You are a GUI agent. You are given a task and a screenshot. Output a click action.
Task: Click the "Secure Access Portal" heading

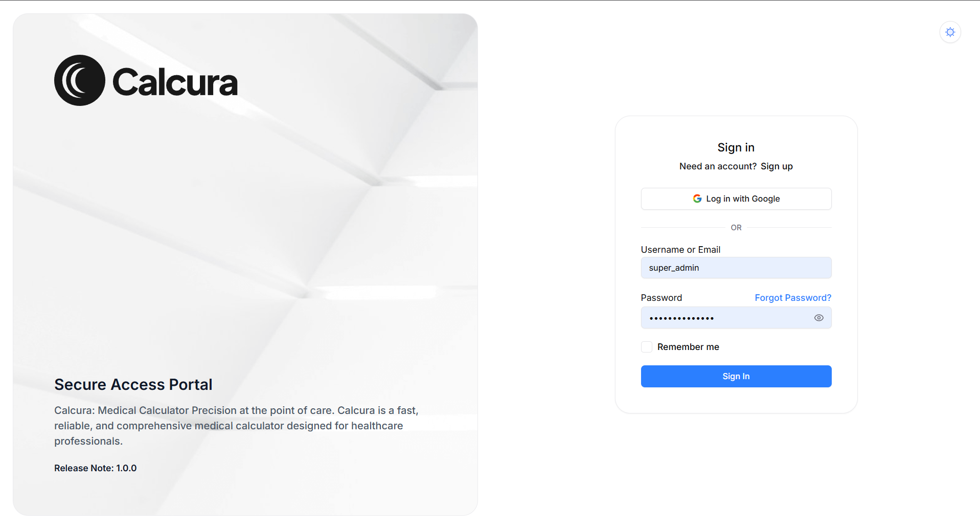(133, 384)
